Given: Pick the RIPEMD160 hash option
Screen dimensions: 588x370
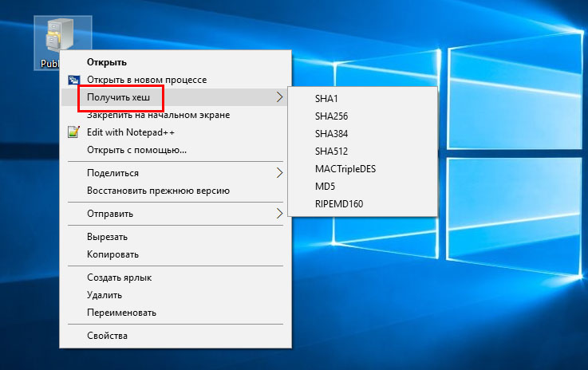Looking at the screenshot, I should point(339,204).
